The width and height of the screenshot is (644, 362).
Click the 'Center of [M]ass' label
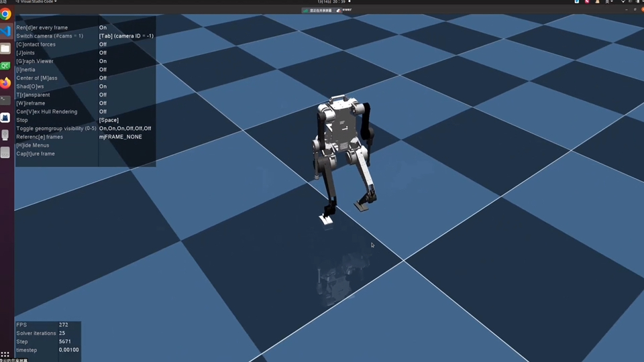(37, 78)
